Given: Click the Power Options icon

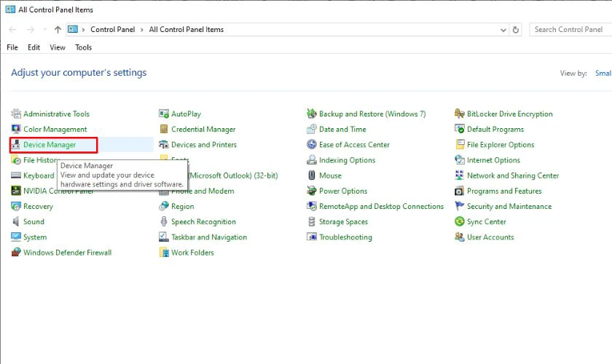Looking at the screenshot, I should pyautogui.click(x=312, y=191).
